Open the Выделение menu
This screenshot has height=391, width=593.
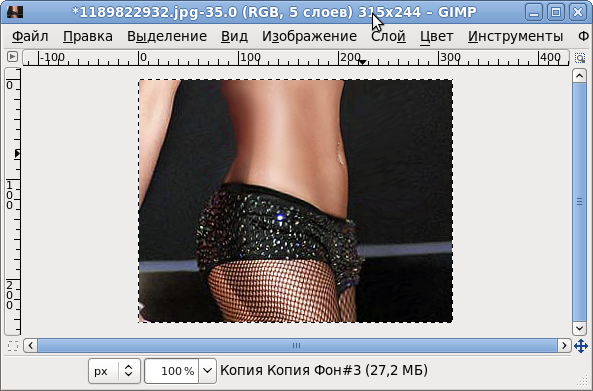point(167,37)
